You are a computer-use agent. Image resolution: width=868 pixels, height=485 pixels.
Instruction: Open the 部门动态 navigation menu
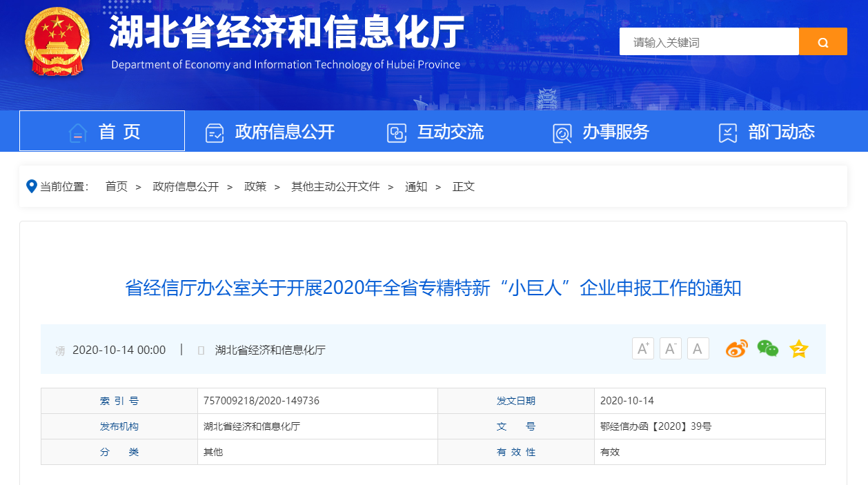pos(767,132)
